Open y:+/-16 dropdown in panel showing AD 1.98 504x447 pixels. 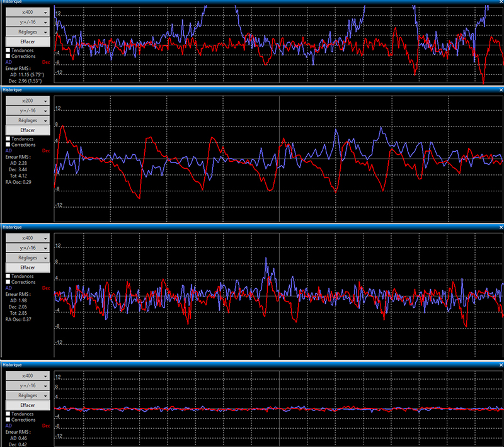click(x=28, y=248)
